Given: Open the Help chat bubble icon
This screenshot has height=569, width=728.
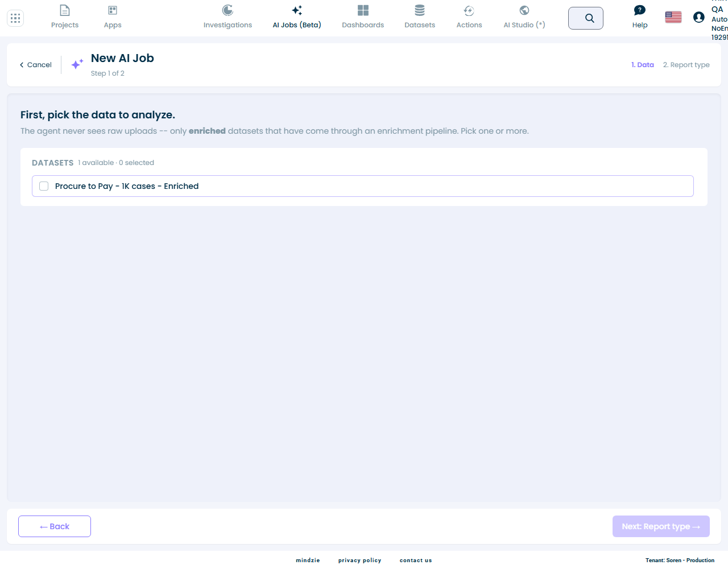Looking at the screenshot, I should (x=640, y=10).
